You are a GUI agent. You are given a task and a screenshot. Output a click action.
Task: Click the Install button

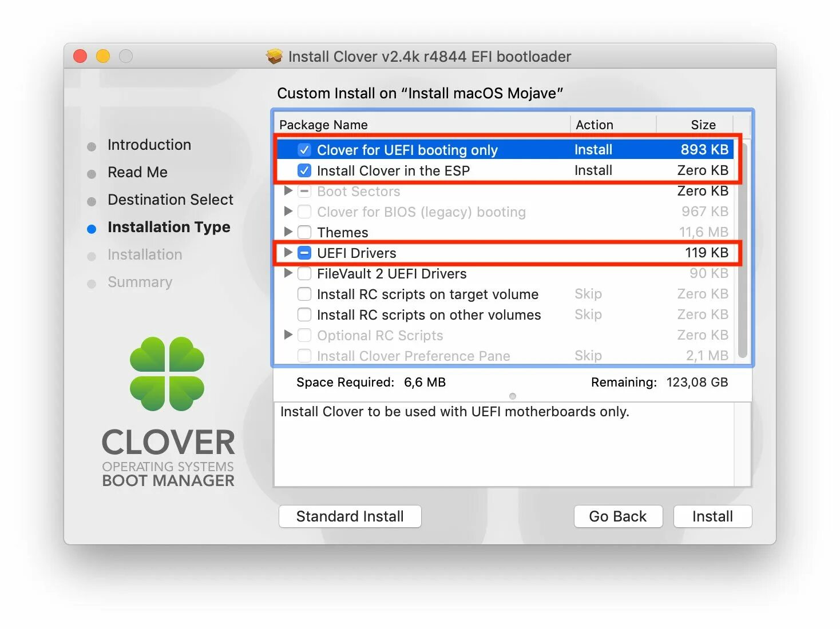pyautogui.click(x=713, y=516)
